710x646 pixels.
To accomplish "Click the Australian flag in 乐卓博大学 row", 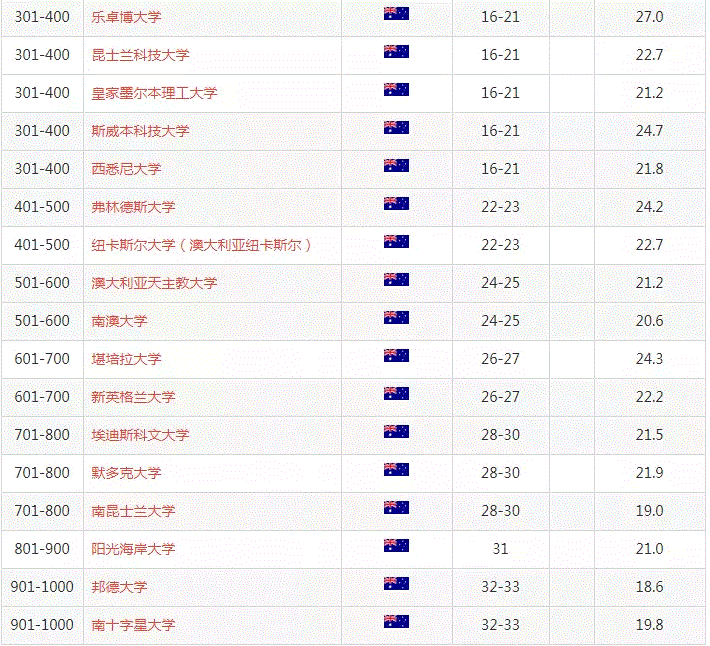I will [396, 14].
